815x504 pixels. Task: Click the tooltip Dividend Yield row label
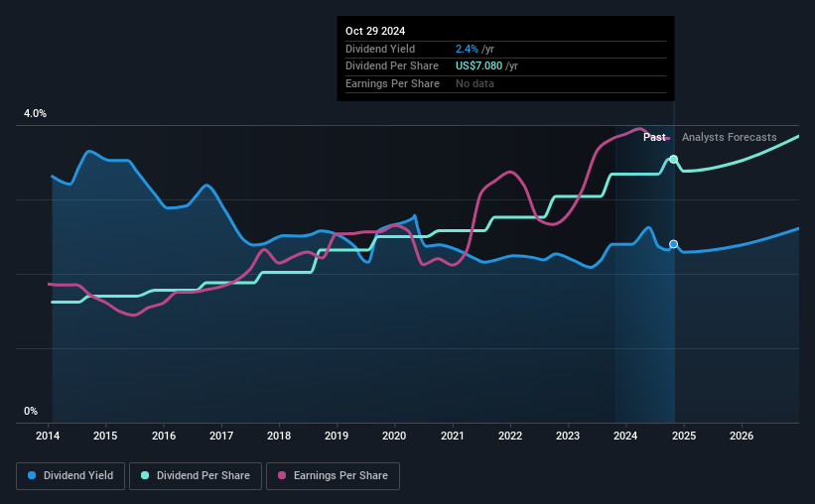380,49
